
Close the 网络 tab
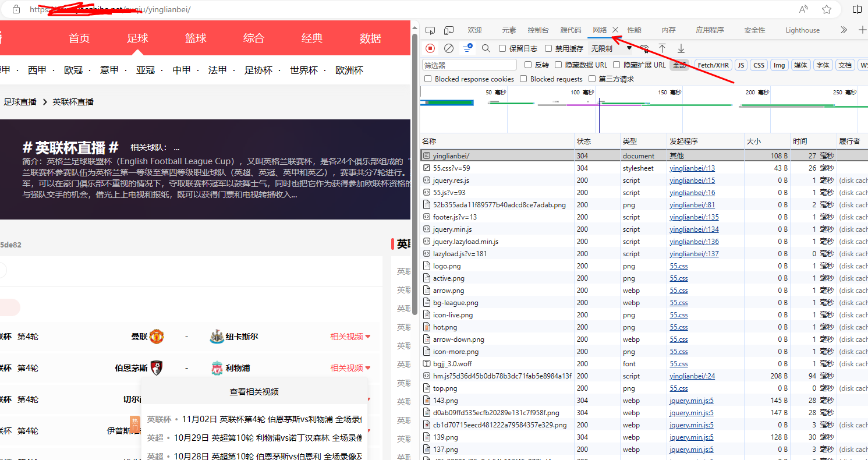click(x=615, y=30)
